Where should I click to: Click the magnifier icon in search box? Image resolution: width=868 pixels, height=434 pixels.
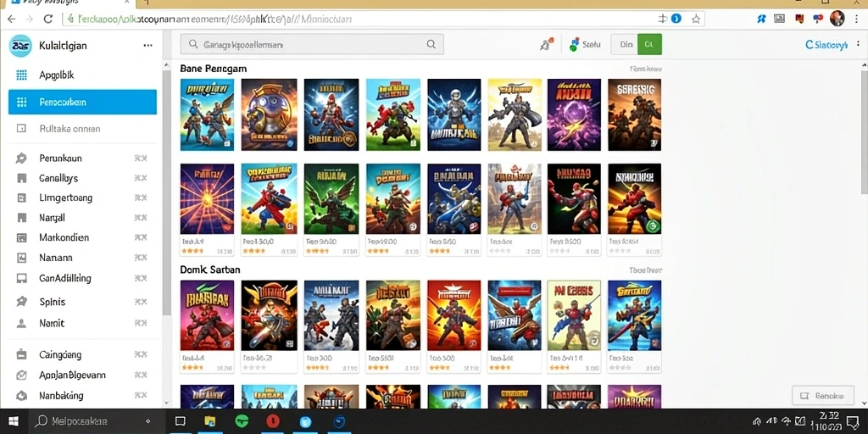[431, 44]
